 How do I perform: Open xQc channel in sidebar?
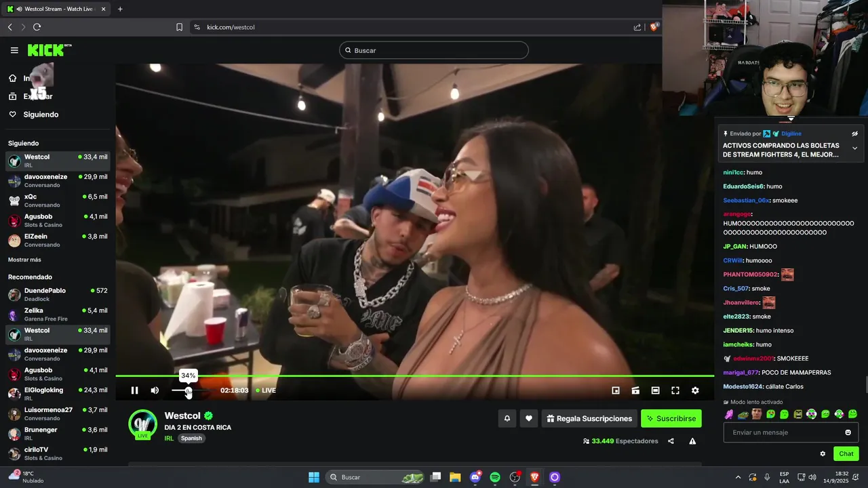click(x=58, y=201)
